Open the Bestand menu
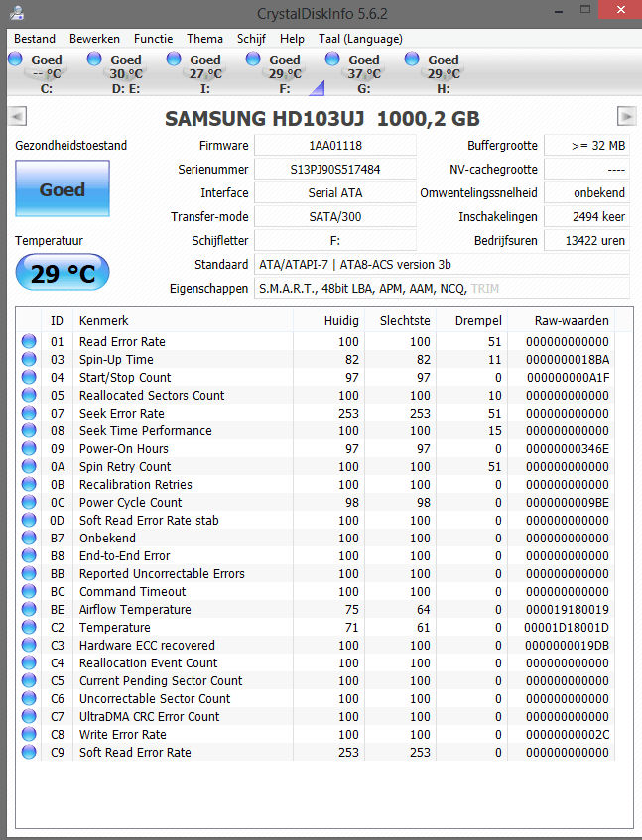This screenshot has height=840, width=642. click(35, 39)
